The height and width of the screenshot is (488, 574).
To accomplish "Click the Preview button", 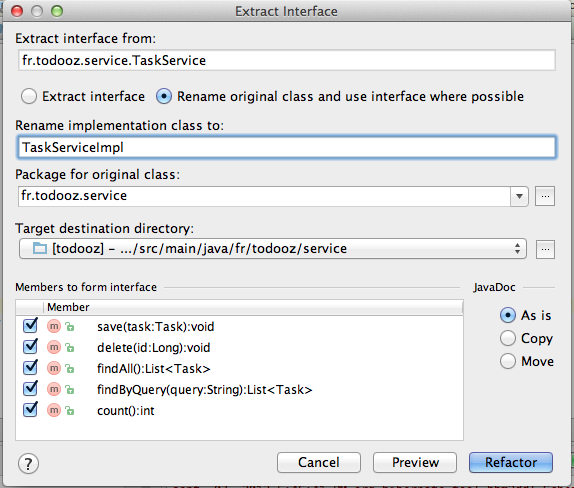I will click(415, 462).
